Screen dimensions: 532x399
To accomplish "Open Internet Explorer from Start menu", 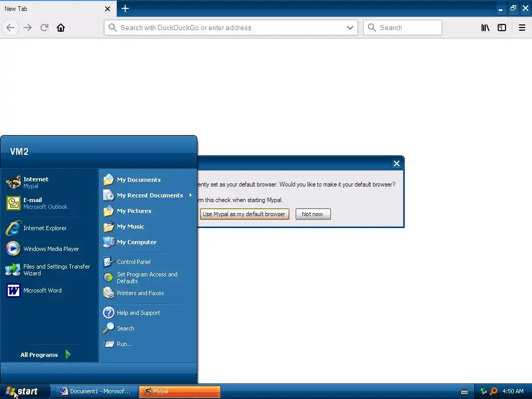I will [x=50, y=228].
